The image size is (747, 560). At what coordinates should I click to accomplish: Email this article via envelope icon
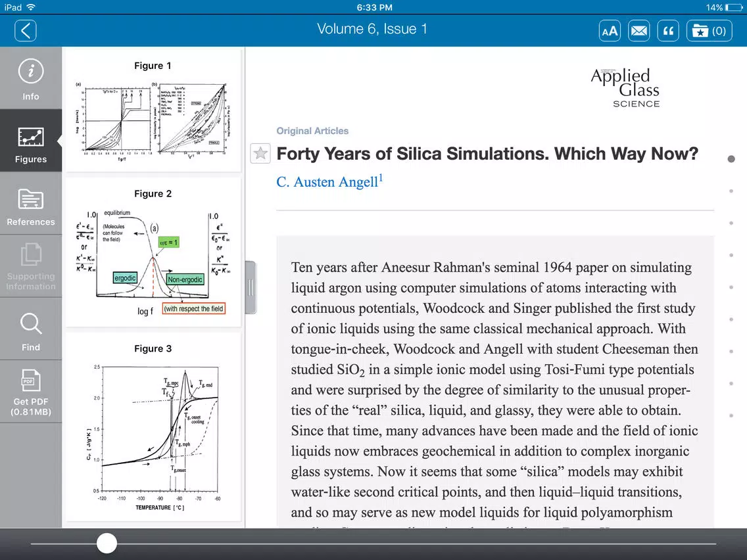point(639,31)
